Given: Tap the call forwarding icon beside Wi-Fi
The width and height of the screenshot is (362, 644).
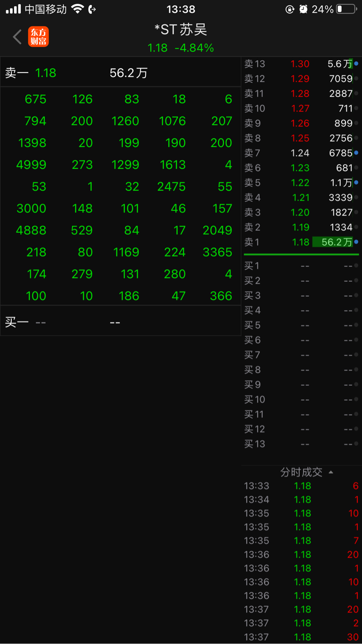Looking at the screenshot, I should click(92, 9).
